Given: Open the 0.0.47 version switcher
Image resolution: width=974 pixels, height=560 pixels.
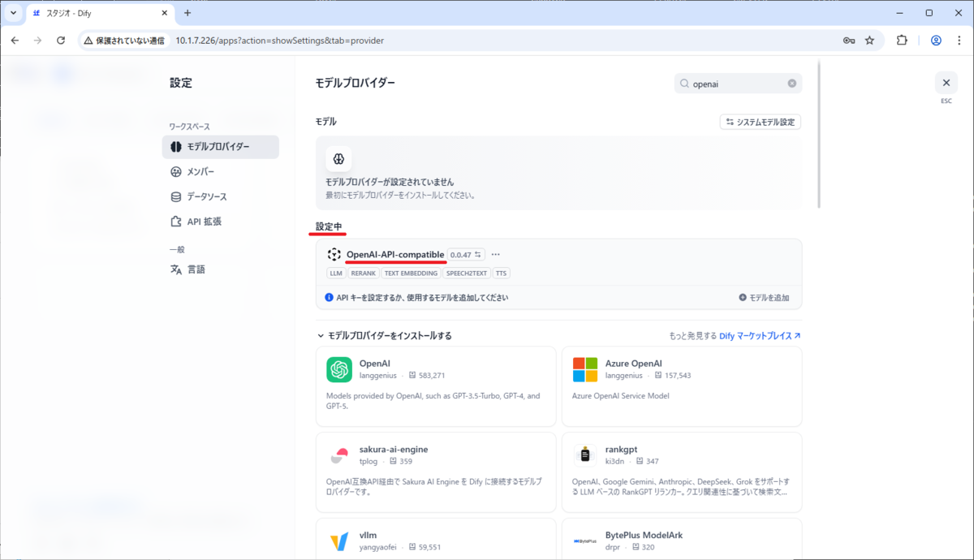Looking at the screenshot, I should [x=466, y=255].
